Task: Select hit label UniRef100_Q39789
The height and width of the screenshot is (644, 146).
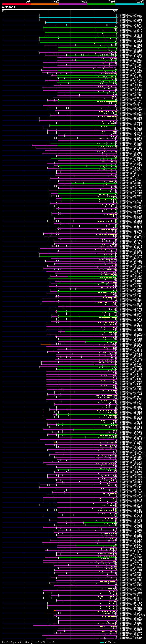Action: click(x=131, y=37)
